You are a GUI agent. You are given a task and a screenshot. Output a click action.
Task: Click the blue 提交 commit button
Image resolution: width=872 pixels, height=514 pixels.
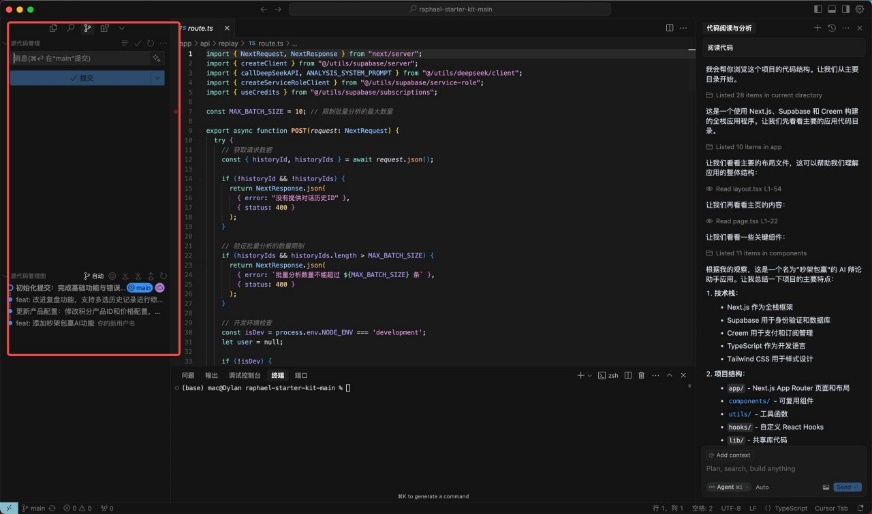click(x=82, y=78)
